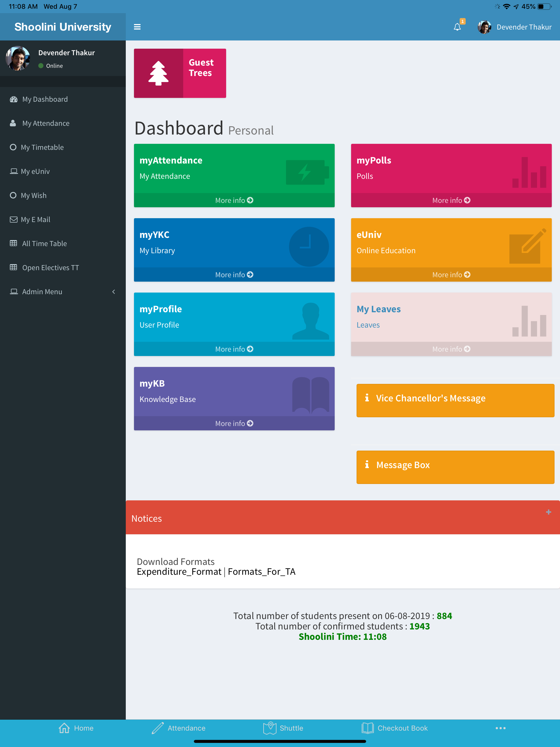Open the Message Box button
This screenshot has height=747, width=560.
tap(455, 467)
